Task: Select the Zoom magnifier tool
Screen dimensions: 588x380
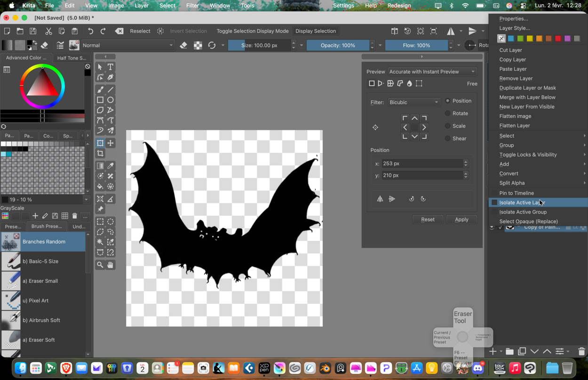Action: click(100, 265)
